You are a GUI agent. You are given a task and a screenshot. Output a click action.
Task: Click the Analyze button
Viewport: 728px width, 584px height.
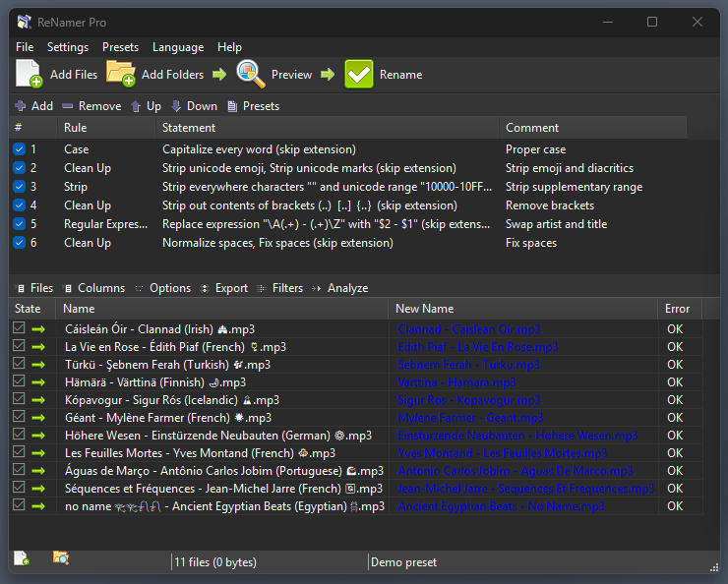[x=340, y=288]
